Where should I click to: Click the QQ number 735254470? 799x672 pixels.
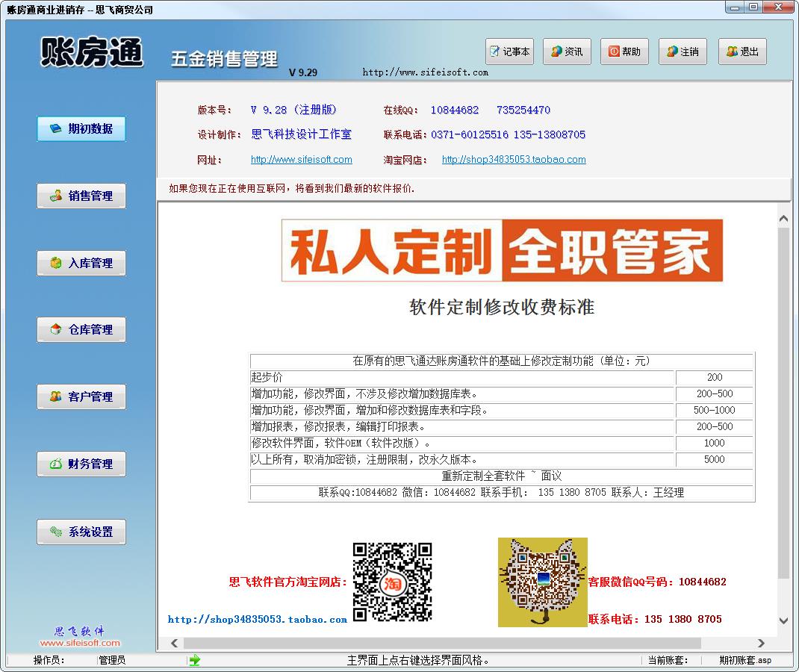(523, 110)
